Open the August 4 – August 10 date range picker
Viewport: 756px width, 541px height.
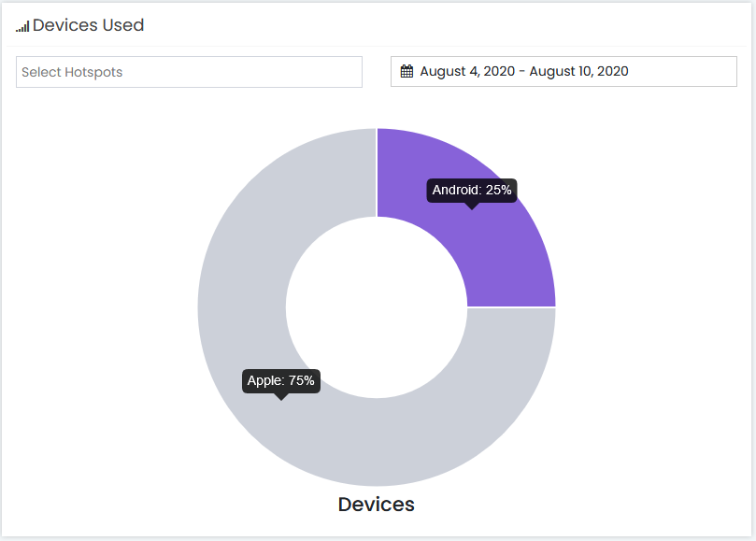[563, 71]
